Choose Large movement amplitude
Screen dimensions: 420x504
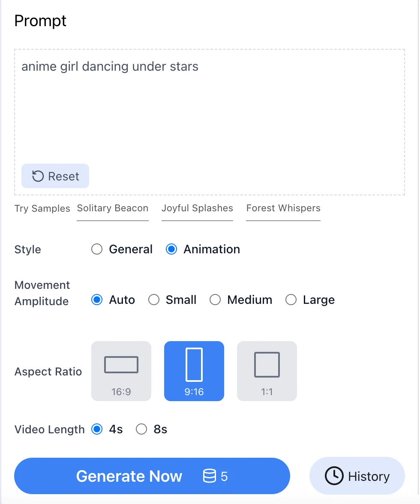tap(291, 300)
